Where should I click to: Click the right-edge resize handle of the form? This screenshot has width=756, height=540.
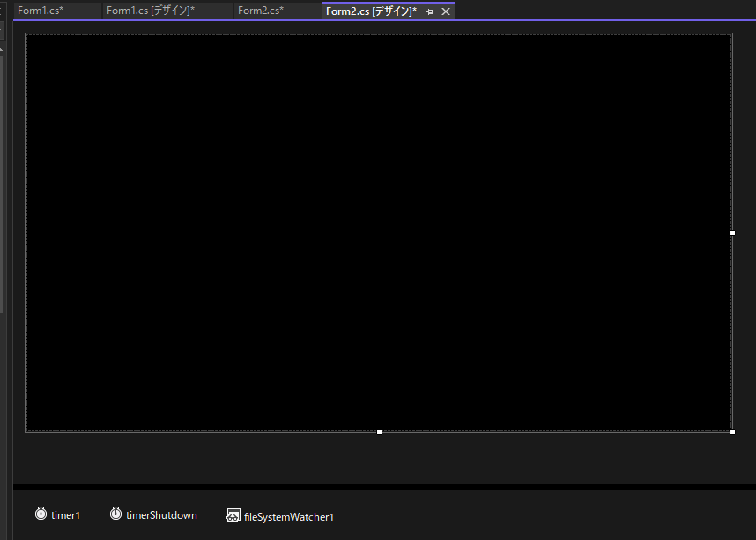pyautogui.click(x=732, y=233)
